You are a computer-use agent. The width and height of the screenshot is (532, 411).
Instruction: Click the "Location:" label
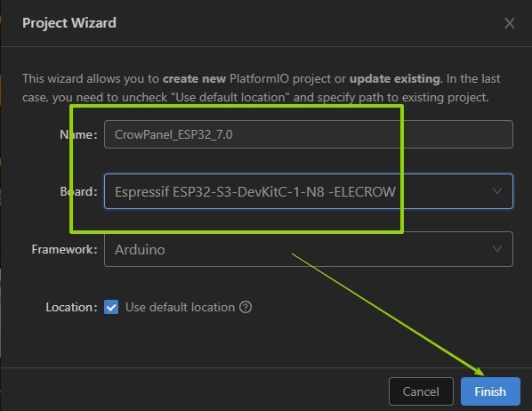click(x=71, y=307)
